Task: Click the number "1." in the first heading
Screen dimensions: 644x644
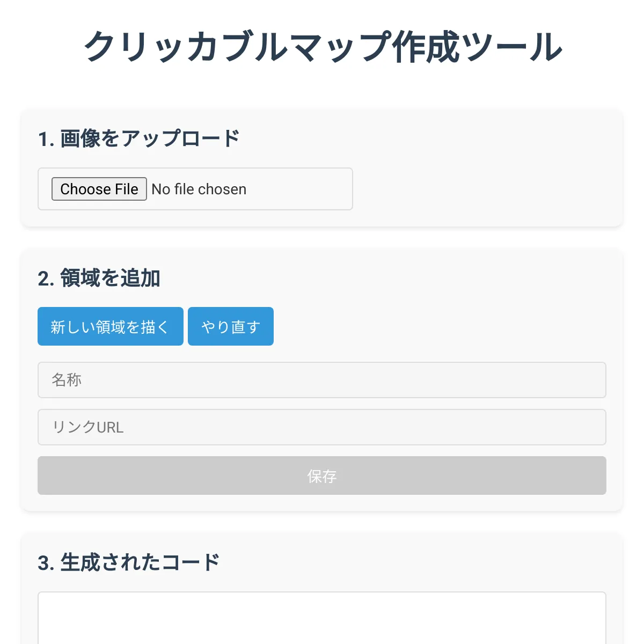Action: point(46,139)
